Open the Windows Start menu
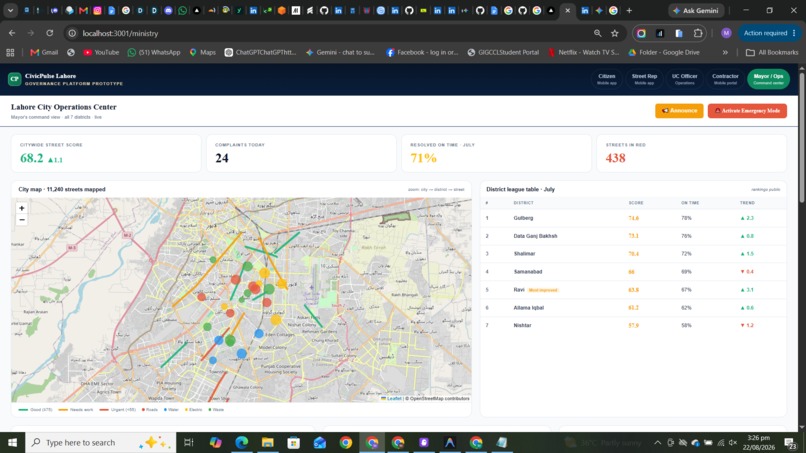The image size is (806, 453). (12, 442)
